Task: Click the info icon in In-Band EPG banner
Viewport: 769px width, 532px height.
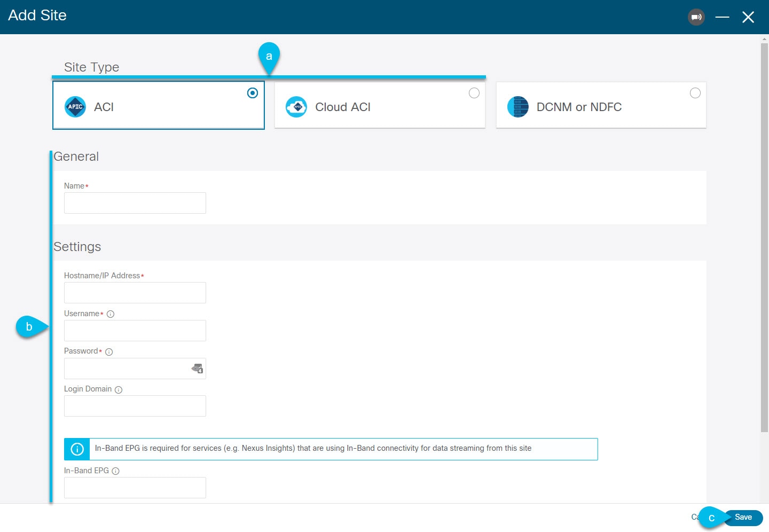Action: pyautogui.click(x=77, y=449)
